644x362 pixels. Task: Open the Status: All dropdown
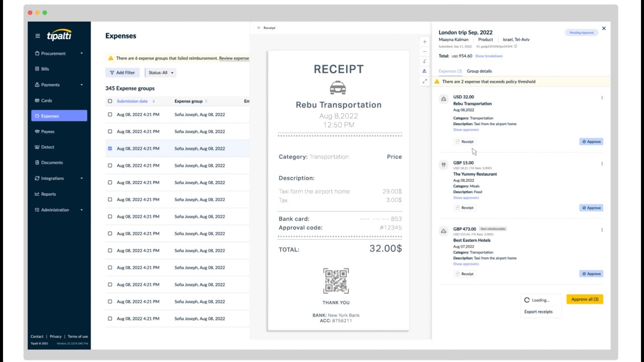(x=160, y=72)
